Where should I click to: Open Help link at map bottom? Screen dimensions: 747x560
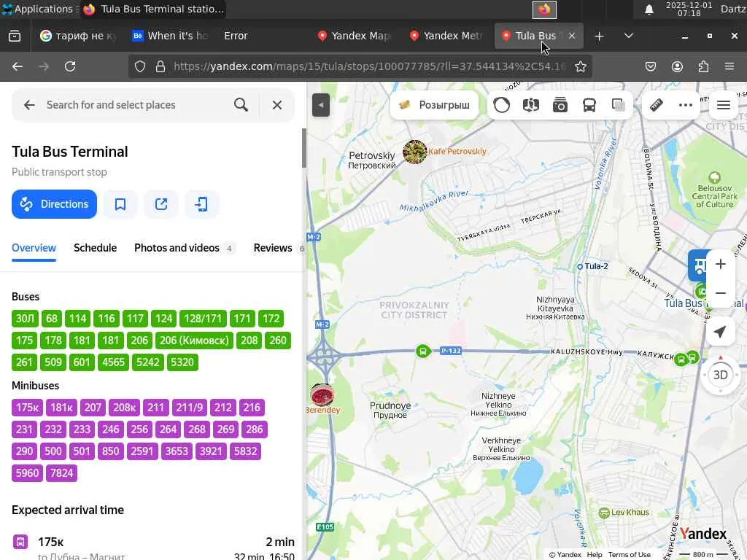click(x=594, y=554)
